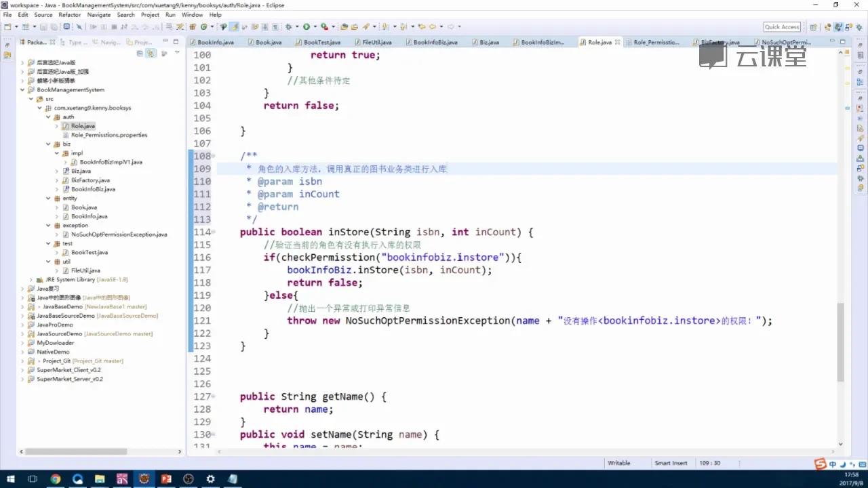Open the Task List icon on right sidebar

point(860,56)
